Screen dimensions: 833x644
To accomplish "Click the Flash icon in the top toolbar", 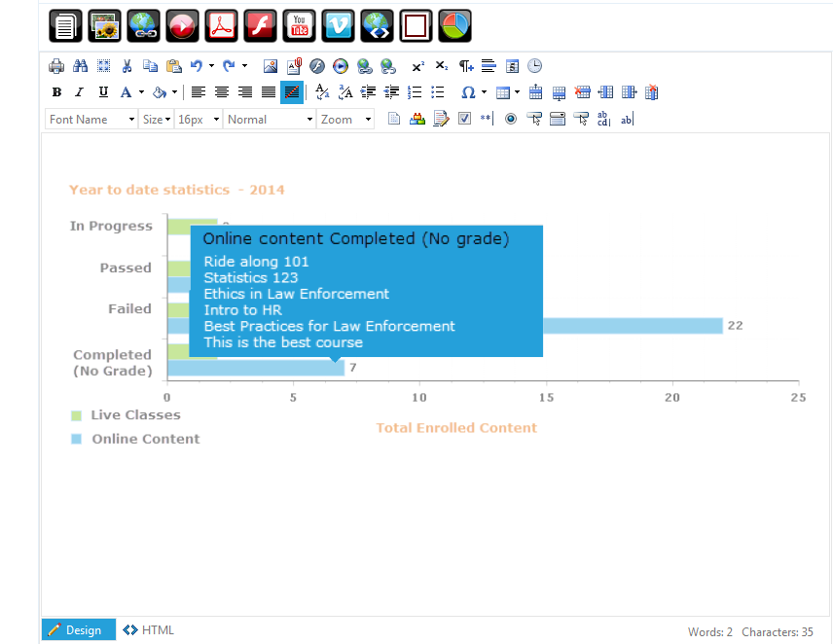I will [x=261, y=25].
